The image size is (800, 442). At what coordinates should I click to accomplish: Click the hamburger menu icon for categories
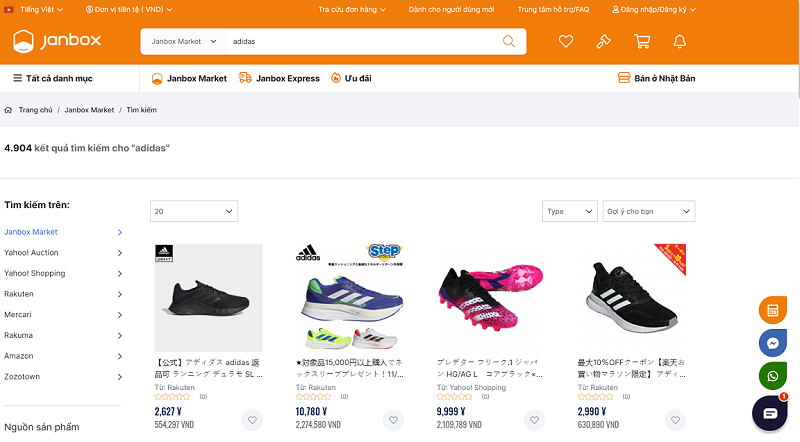[17, 78]
